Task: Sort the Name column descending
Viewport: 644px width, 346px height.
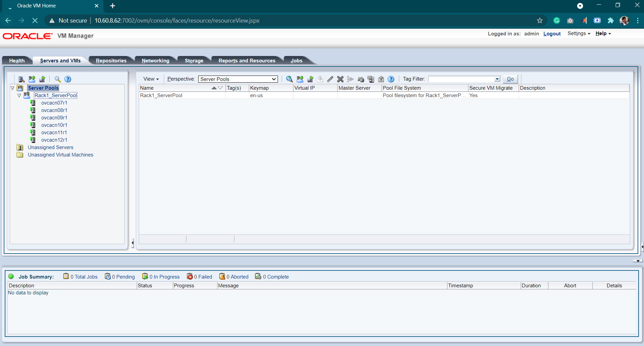Action: pyautogui.click(x=221, y=88)
